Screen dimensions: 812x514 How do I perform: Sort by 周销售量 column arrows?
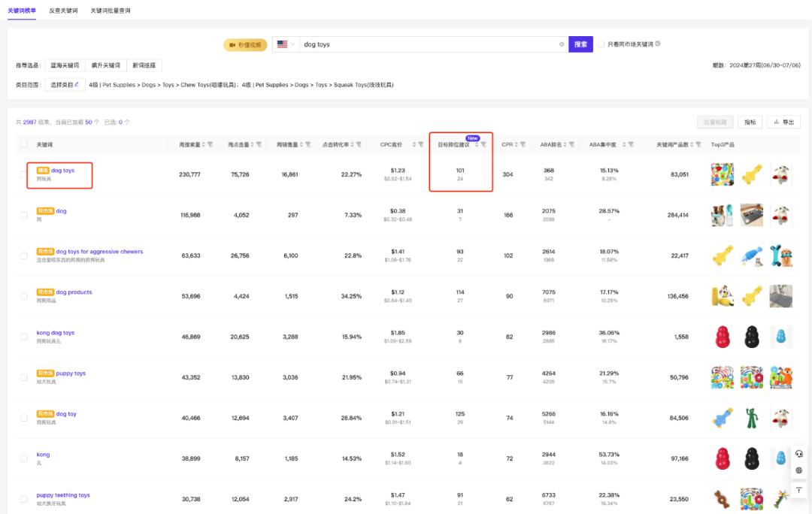point(301,145)
